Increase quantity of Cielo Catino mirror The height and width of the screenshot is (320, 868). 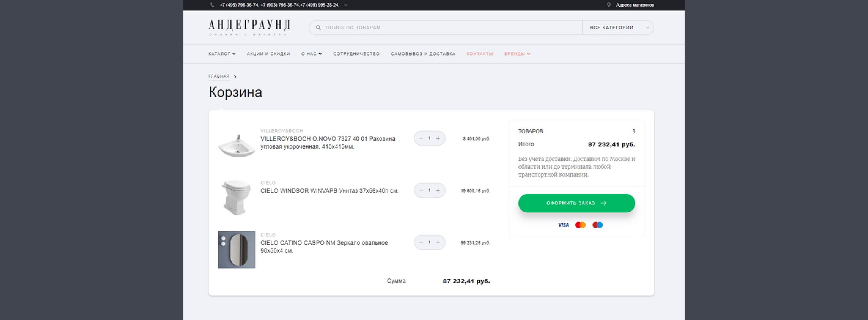438,242
